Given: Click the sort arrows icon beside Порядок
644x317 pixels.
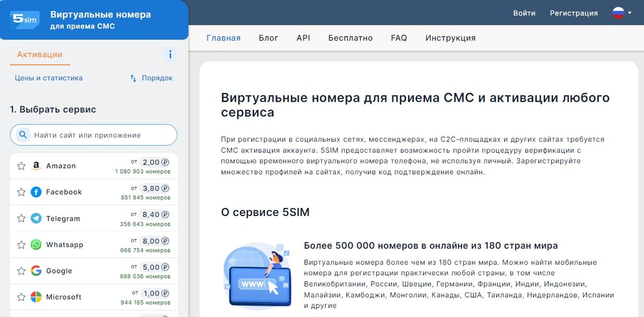Looking at the screenshot, I should (x=134, y=78).
